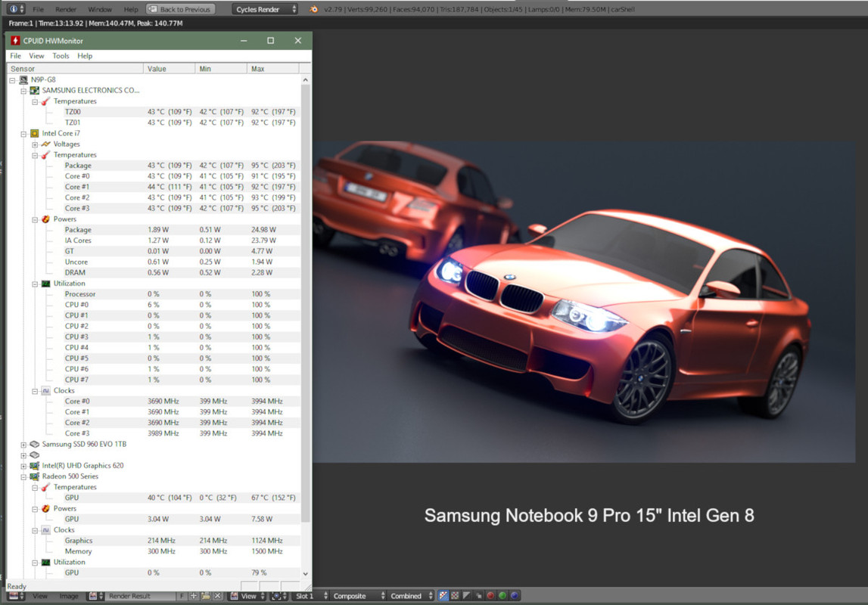Open Blender Window menu

(100, 9)
